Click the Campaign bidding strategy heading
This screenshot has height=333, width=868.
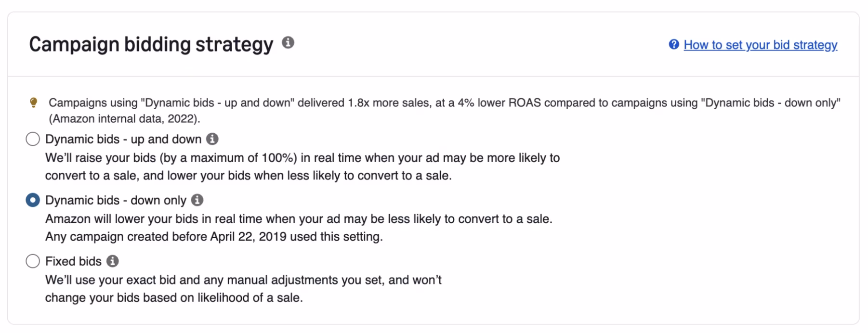[x=151, y=44]
